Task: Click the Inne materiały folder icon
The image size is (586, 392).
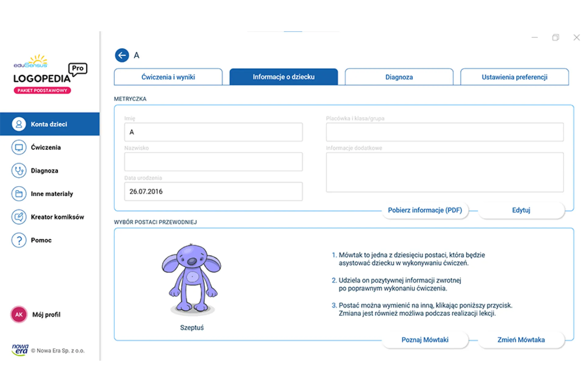Action: coord(19,194)
